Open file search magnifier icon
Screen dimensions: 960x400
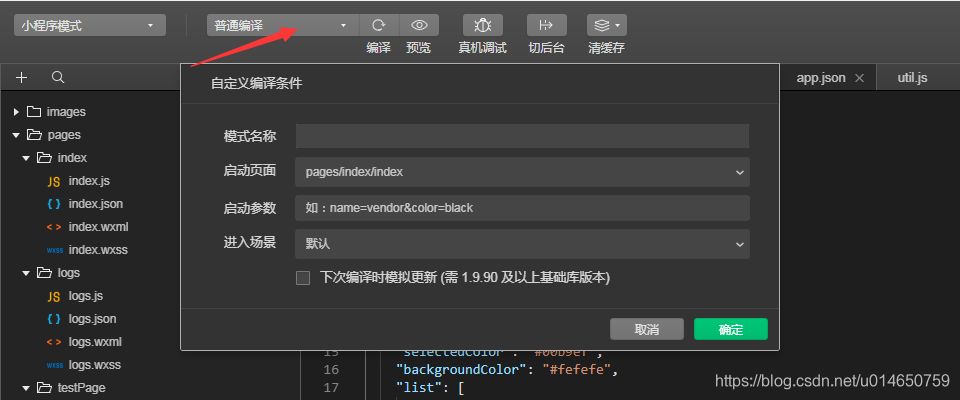coord(58,77)
